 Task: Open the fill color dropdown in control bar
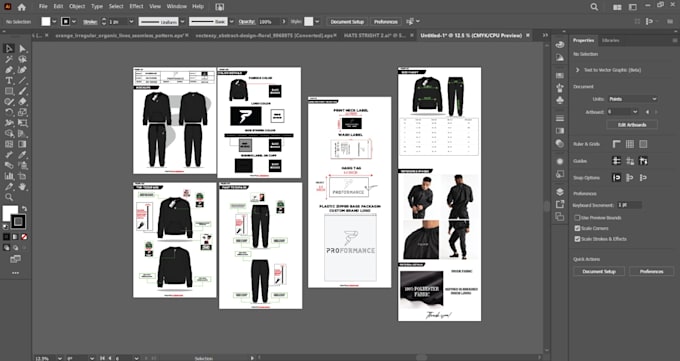pyautogui.click(x=54, y=22)
